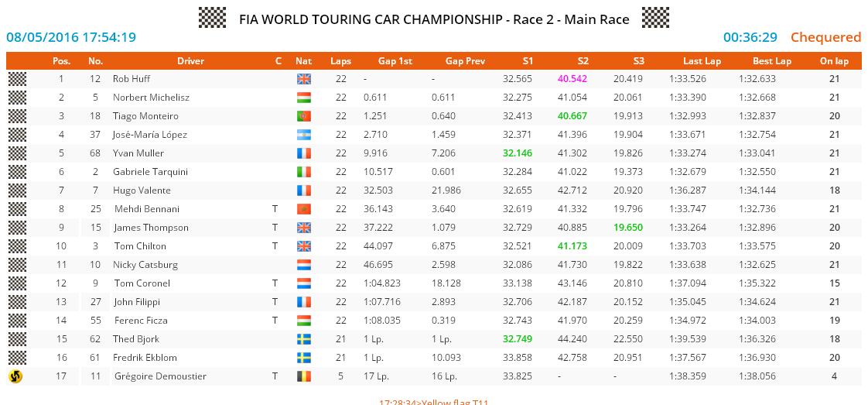Click the Argentine flag for José-María López
Viewport: 868px width, 405px height.
tap(304, 135)
